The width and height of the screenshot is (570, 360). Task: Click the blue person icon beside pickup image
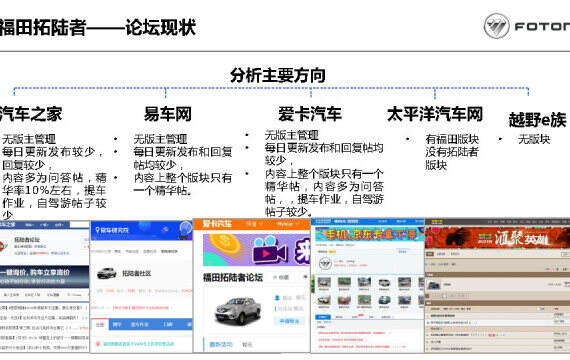[277, 298]
